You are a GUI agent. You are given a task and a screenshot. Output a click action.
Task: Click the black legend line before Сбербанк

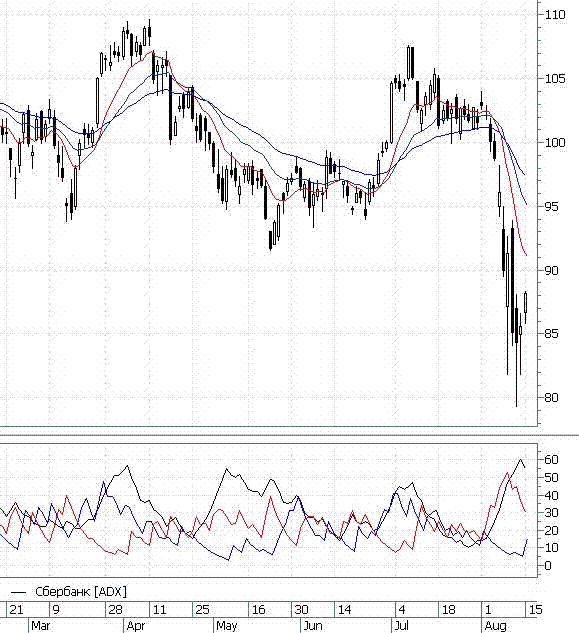18,592
